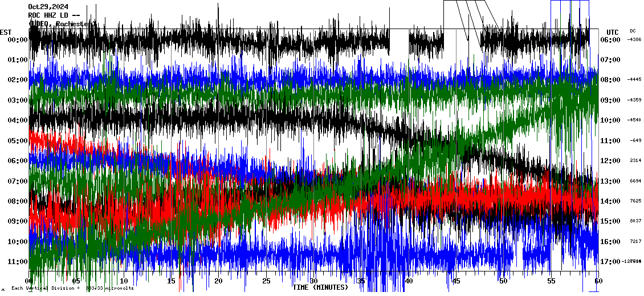Click the DC column header
Screen dimensions: 644x296
pyautogui.click(x=633, y=31)
